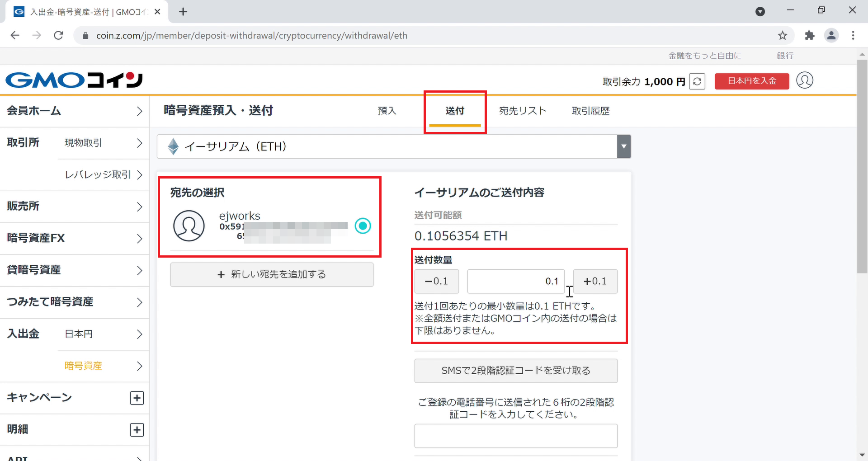This screenshot has height=461, width=868.
Task: Click the browser back arrow
Action: click(x=15, y=35)
